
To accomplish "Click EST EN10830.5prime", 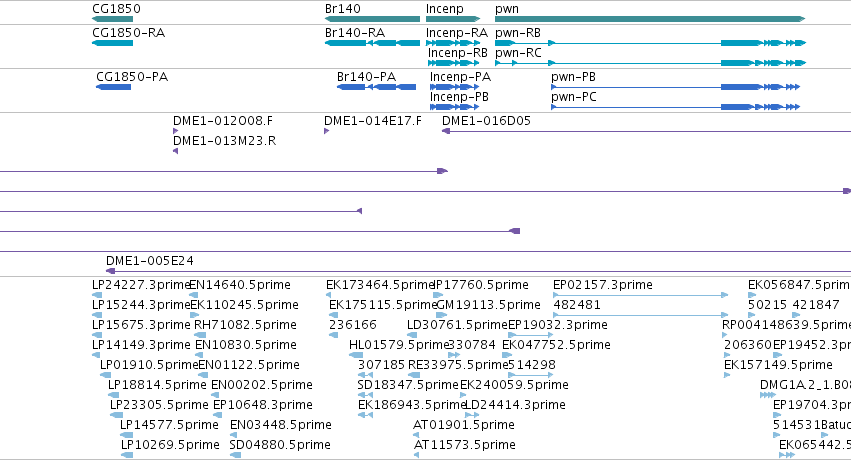I will point(246,345).
